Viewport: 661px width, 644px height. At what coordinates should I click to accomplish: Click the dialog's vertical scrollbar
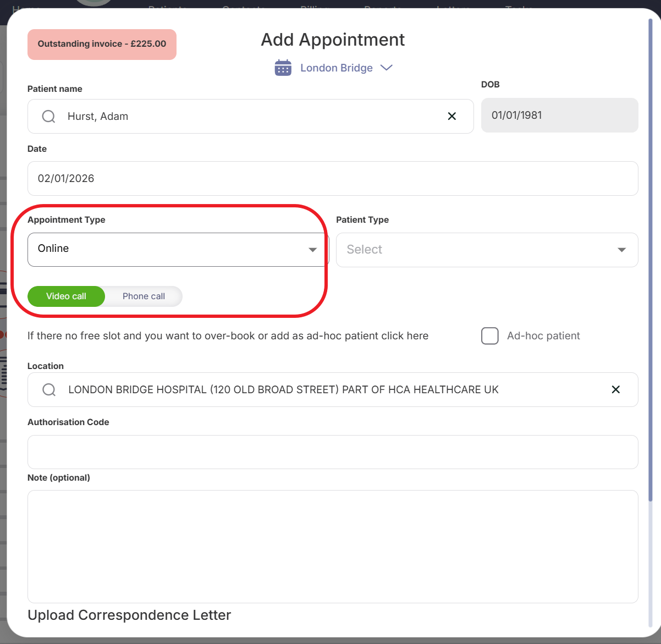click(x=651, y=258)
